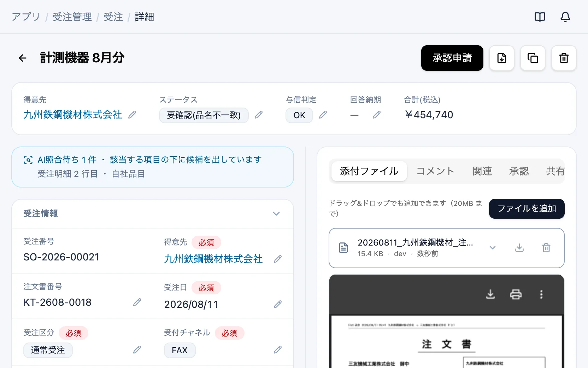This screenshot has height=368, width=588.
Task: Print the PDF from preview toolbar
Action: 516,294
